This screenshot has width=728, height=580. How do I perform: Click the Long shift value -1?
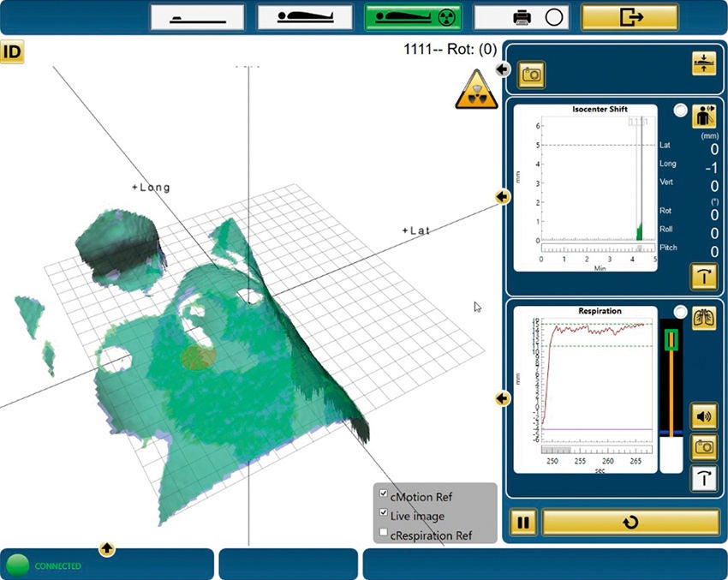[x=711, y=168]
